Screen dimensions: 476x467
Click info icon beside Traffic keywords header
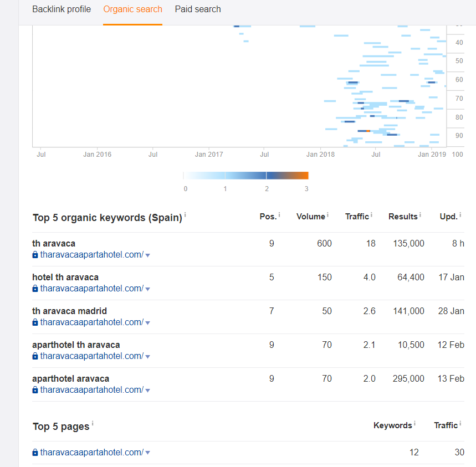click(371, 215)
